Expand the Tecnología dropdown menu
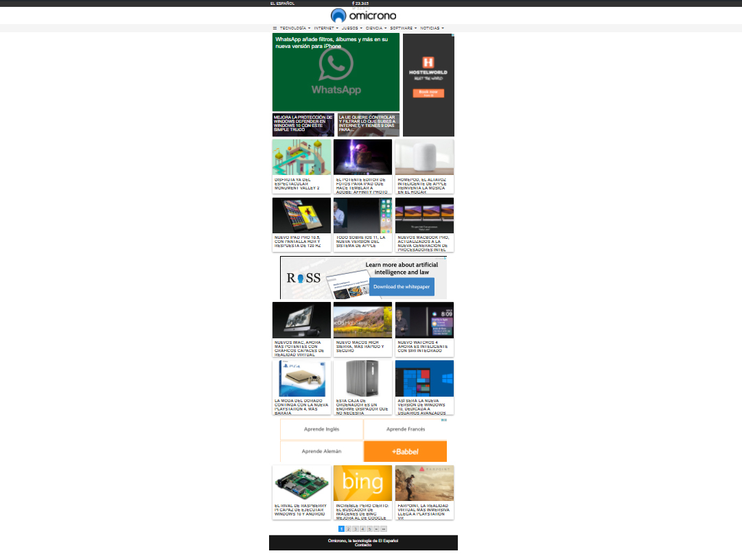742x560 pixels. click(x=295, y=28)
